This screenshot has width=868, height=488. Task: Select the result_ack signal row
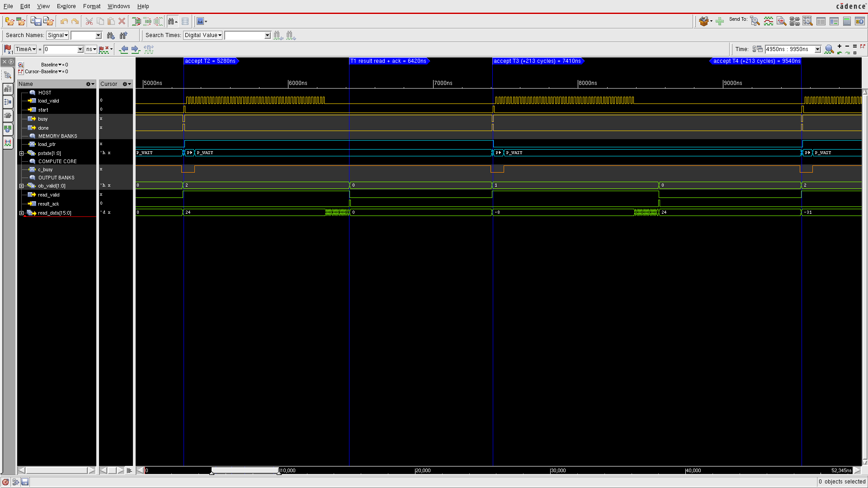coord(57,204)
